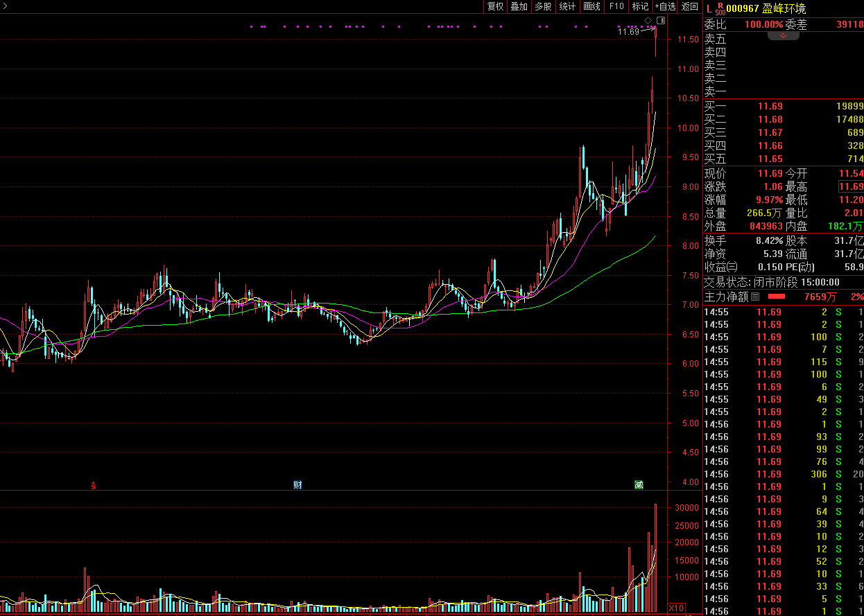
Task: Toggle the side panel icon near the chart top
Action: click(x=659, y=20)
